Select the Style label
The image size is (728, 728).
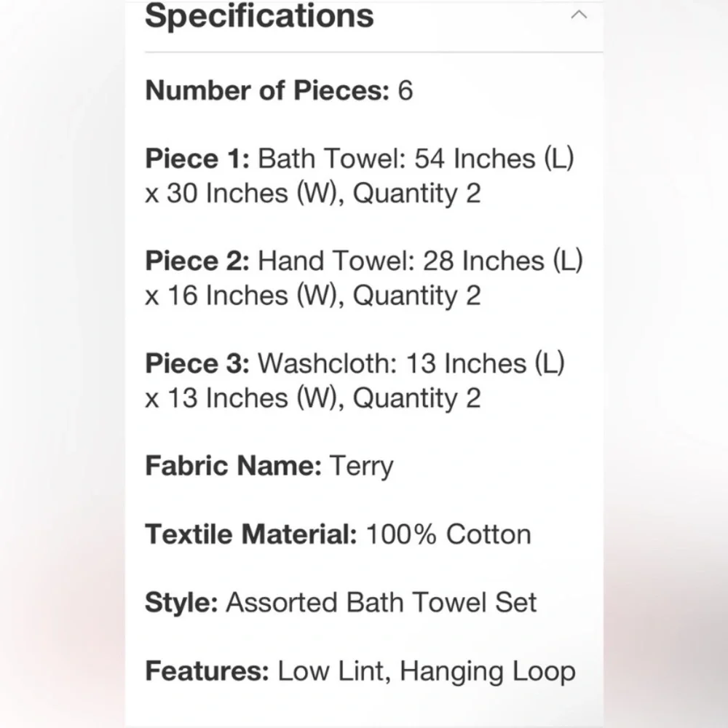pos(181,603)
